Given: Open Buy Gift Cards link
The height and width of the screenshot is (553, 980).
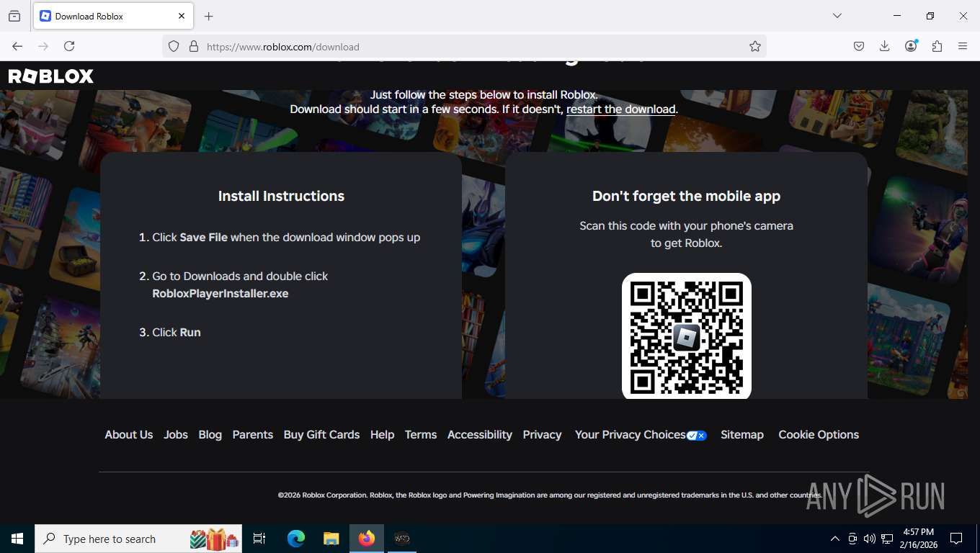Looking at the screenshot, I should (x=321, y=435).
